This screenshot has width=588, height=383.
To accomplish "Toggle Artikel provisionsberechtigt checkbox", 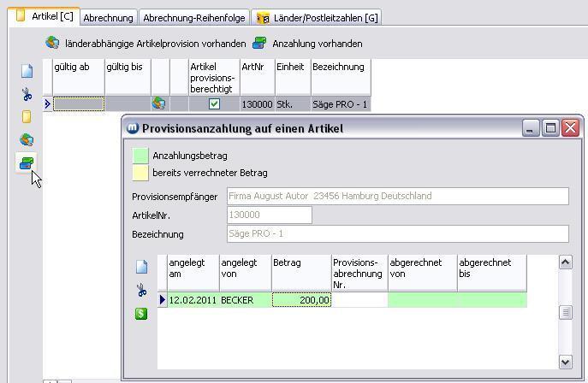I will pos(214,104).
